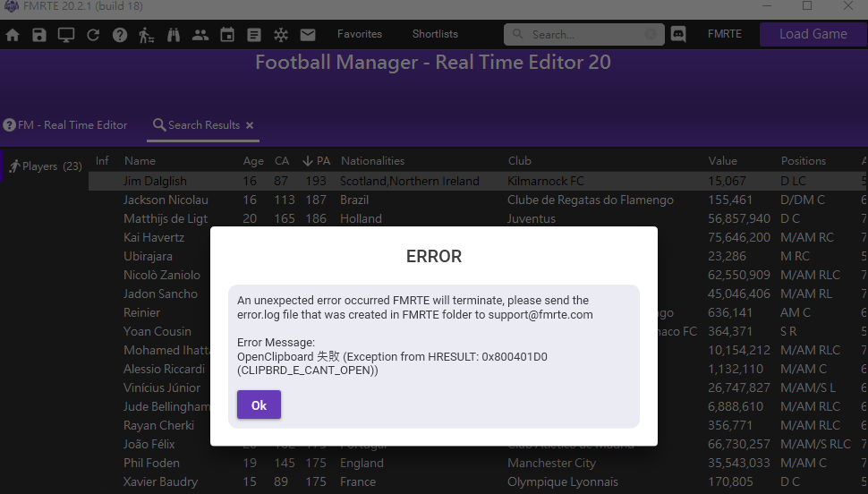Viewport: 868px width, 494px height.
Task: Click the player figure toolbar icon
Action: (x=146, y=36)
